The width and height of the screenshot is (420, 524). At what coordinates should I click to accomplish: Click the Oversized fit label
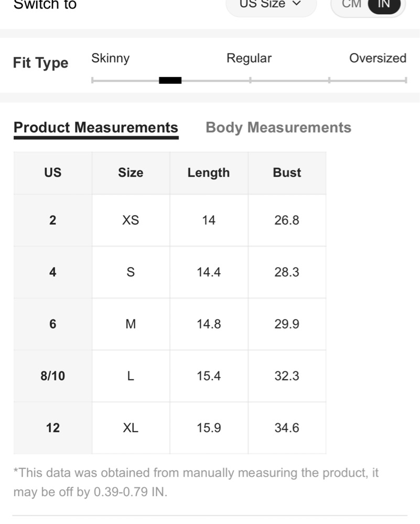378,58
